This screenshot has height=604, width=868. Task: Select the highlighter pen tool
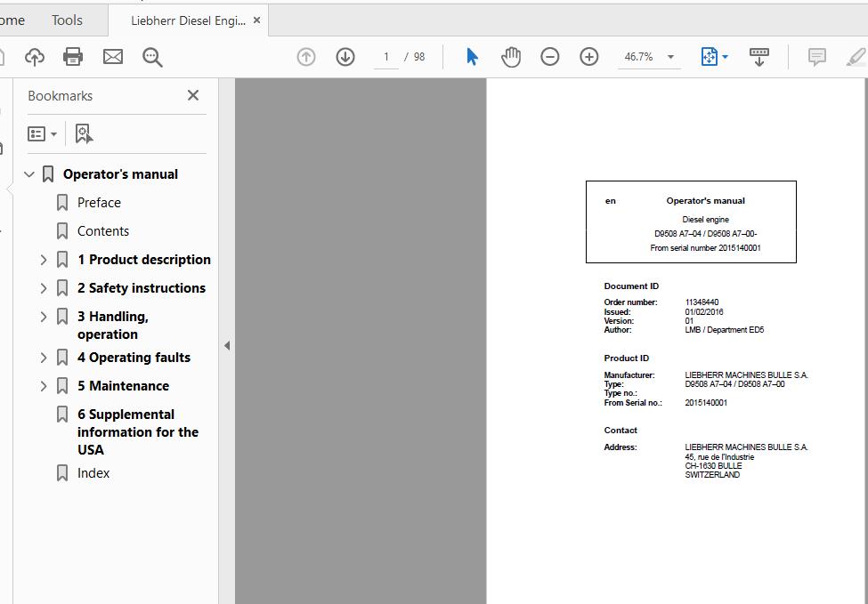pos(856,57)
